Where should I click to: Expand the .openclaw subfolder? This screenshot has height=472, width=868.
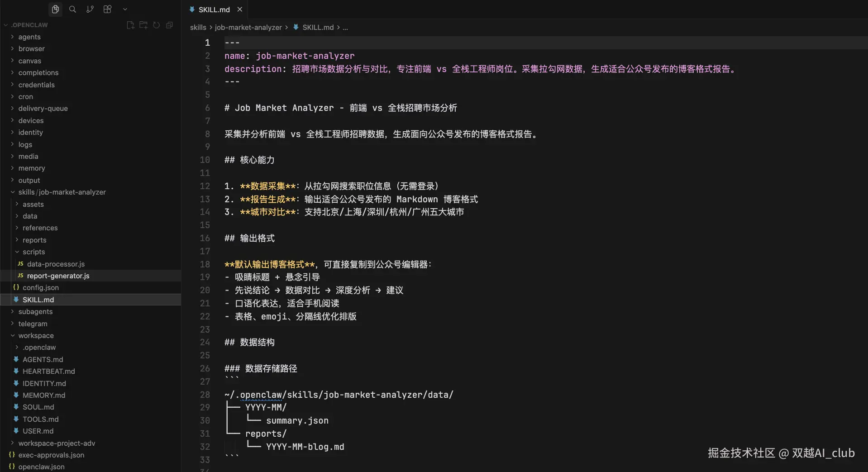click(x=39, y=348)
